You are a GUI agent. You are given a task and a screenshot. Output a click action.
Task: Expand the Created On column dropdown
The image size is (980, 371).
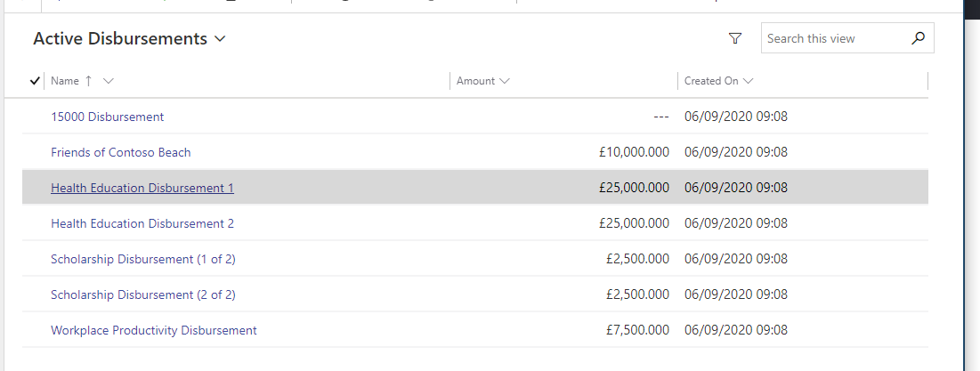(x=748, y=81)
